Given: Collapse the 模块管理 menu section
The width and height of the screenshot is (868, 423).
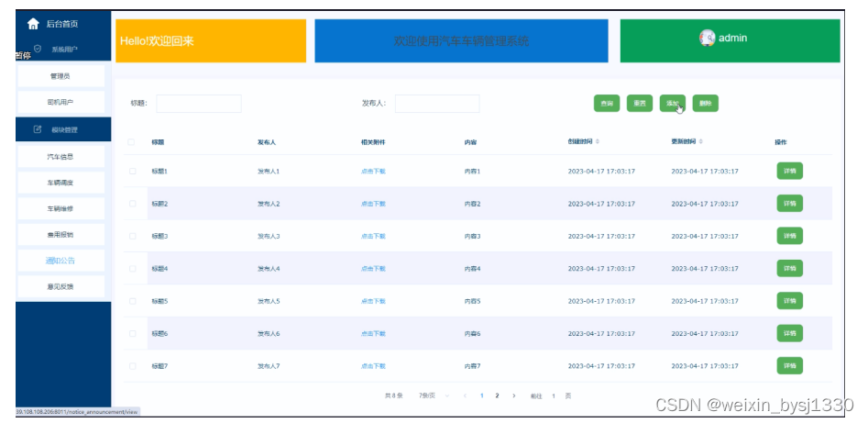Looking at the screenshot, I should (63, 129).
